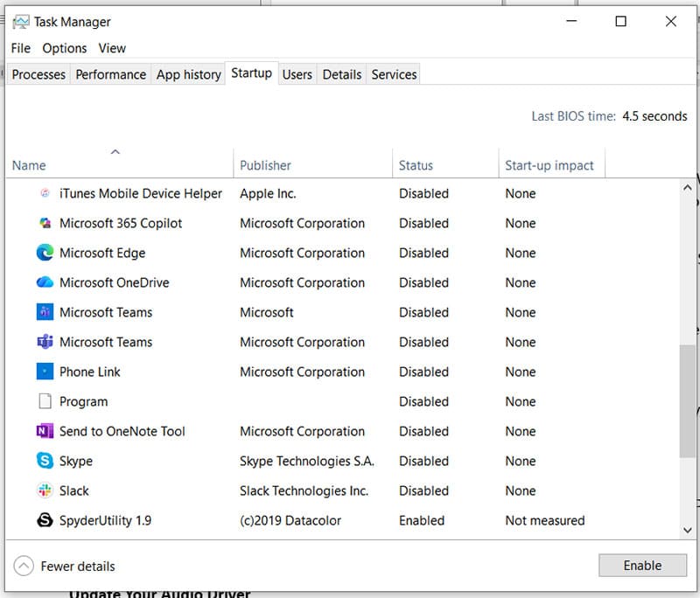Click the Skype icon
Viewport: 700px width, 598px height.
(x=45, y=461)
